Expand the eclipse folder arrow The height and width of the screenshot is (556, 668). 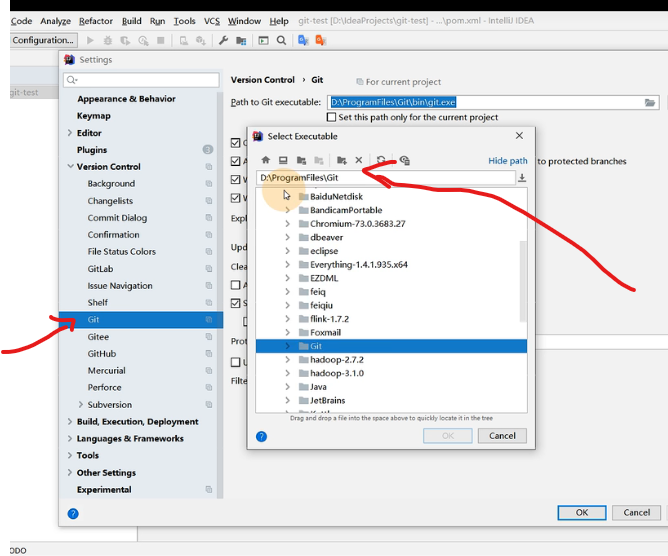[288, 251]
